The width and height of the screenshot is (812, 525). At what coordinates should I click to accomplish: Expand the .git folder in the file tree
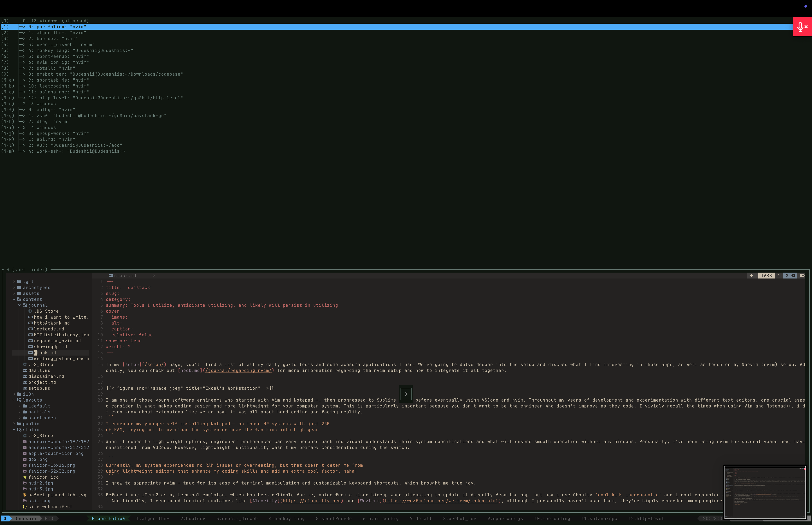pyautogui.click(x=14, y=282)
